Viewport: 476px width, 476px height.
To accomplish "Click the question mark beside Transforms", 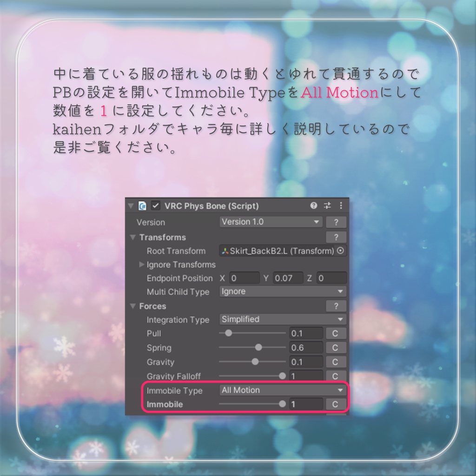I will tap(336, 237).
